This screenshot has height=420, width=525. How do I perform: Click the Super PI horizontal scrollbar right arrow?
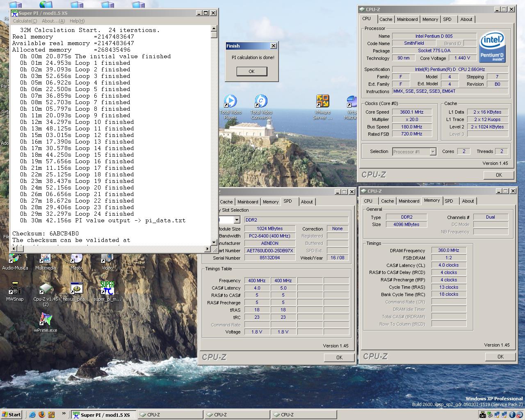coord(208,249)
